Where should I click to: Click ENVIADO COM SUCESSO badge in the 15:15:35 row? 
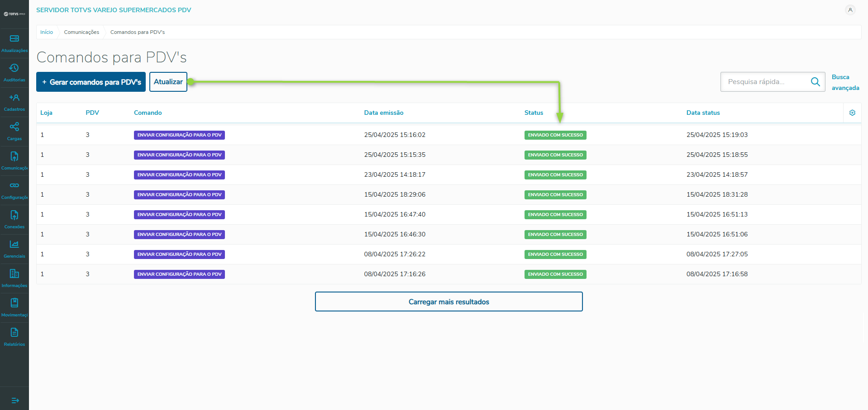coord(555,155)
